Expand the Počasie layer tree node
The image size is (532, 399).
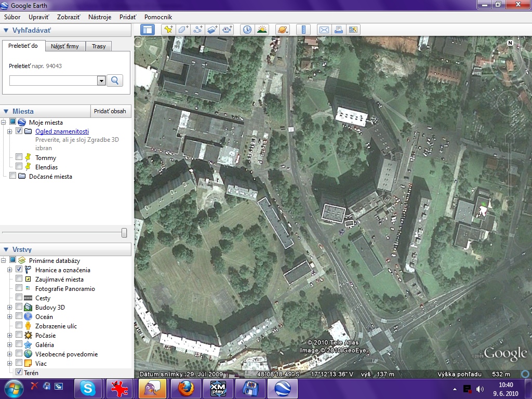click(x=10, y=336)
